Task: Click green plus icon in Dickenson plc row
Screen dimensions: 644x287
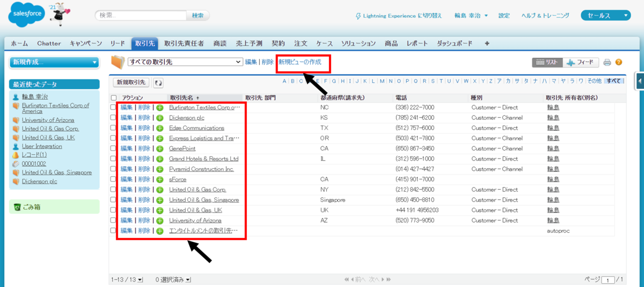Action: click(159, 118)
